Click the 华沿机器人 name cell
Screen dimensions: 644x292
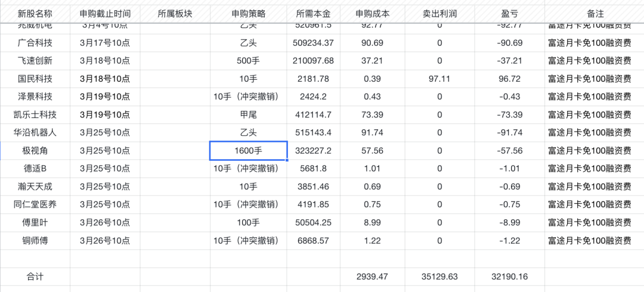[35, 133]
